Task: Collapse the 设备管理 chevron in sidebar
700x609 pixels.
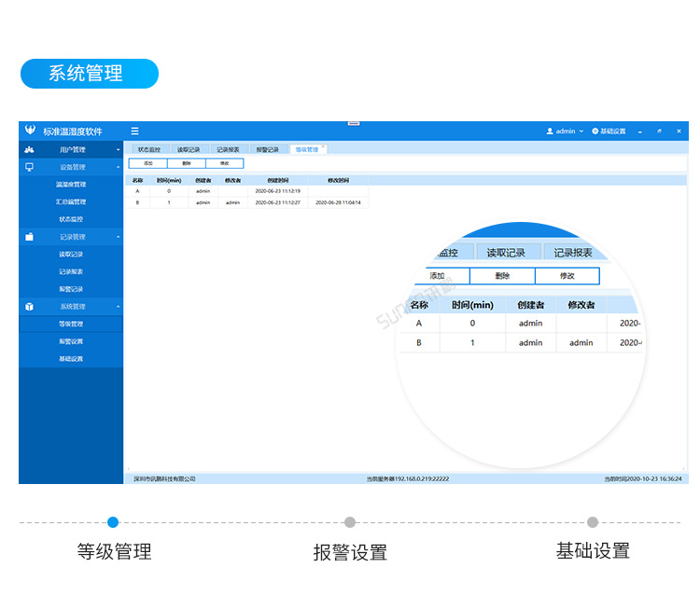Action: pyautogui.click(x=119, y=167)
